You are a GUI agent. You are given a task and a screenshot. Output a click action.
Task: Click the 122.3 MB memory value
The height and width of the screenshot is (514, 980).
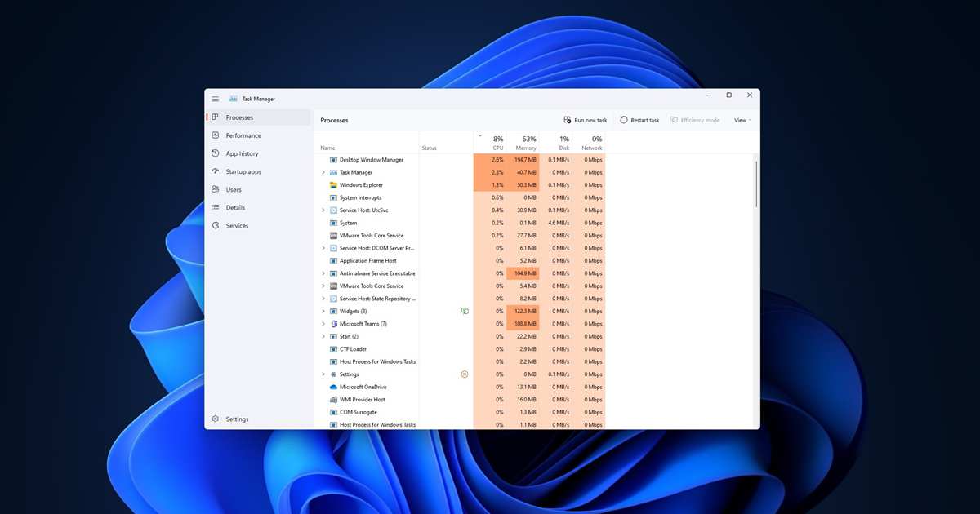(525, 311)
